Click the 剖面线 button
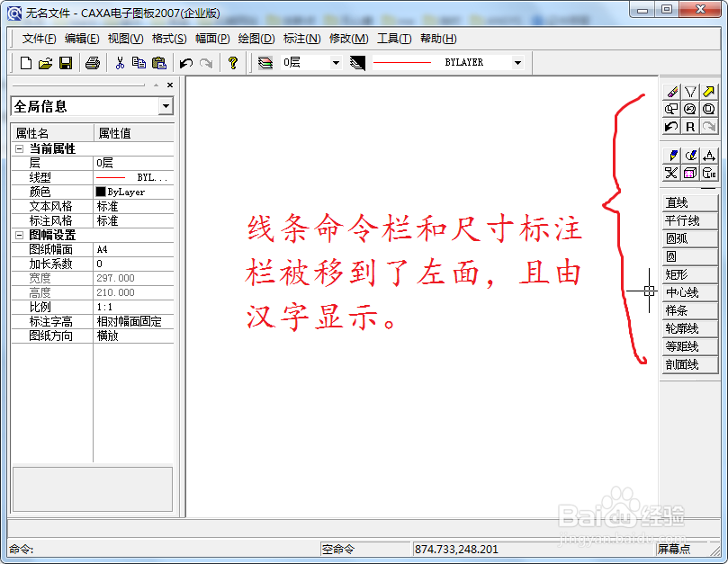 click(x=690, y=365)
